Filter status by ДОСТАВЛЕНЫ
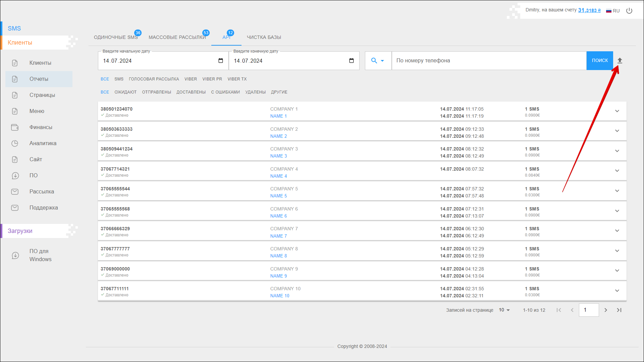 click(191, 92)
